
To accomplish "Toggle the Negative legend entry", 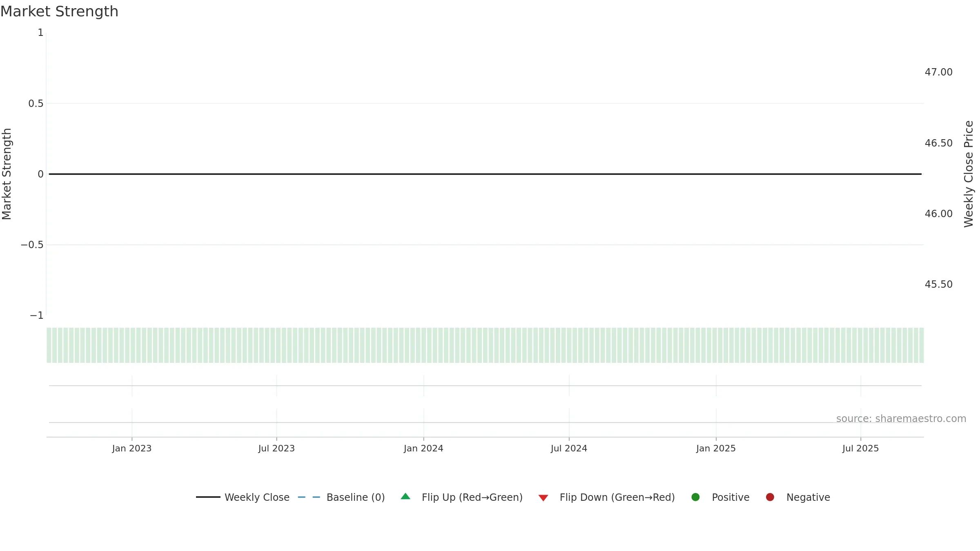I will pos(798,497).
